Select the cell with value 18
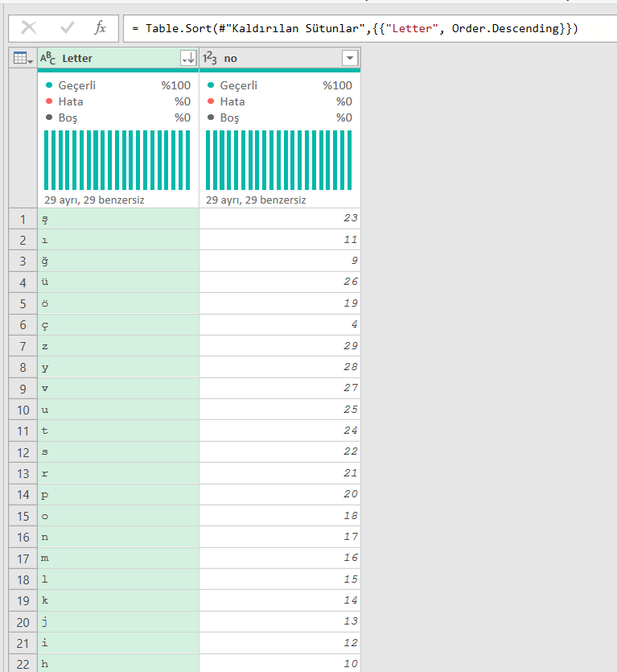The height and width of the screenshot is (672, 617). (x=280, y=516)
